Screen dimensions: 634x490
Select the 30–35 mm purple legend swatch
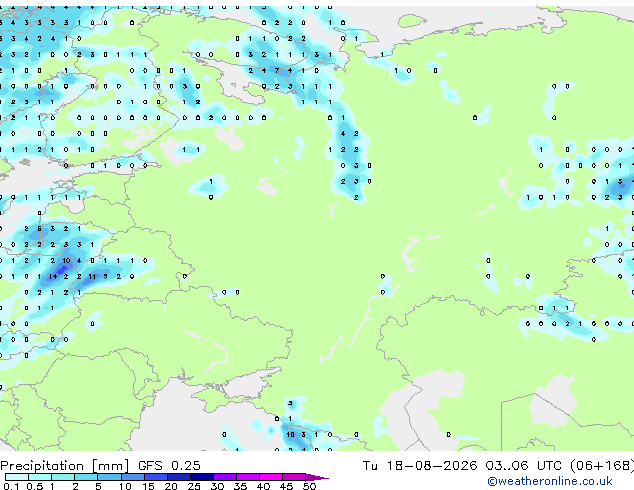[224, 477]
